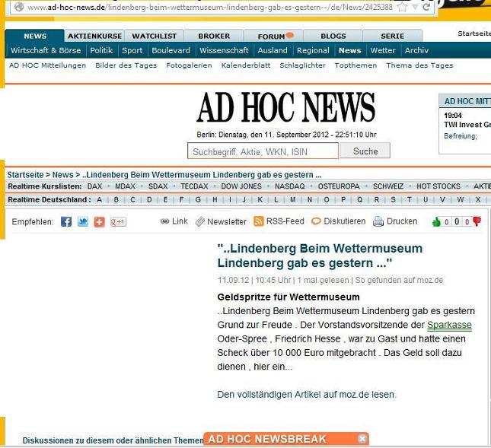Screen dimensions: 491x448
Task: Select Regional category
Action: (313, 50)
